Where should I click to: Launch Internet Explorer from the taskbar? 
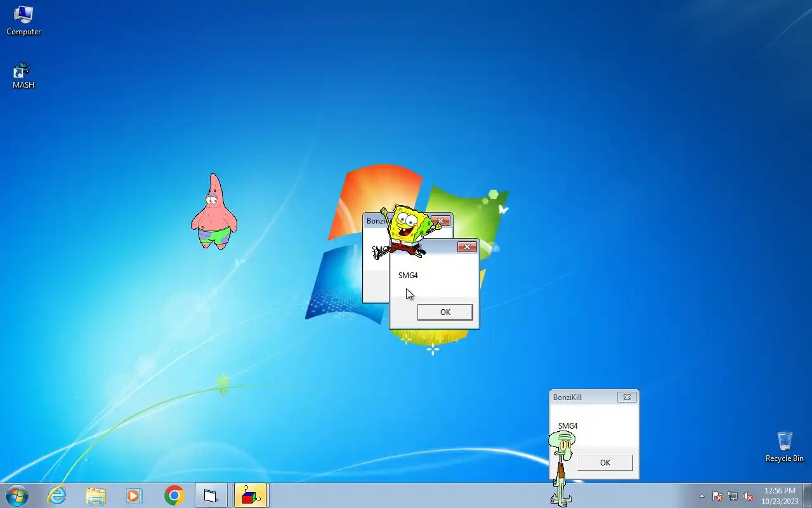pyautogui.click(x=56, y=495)
